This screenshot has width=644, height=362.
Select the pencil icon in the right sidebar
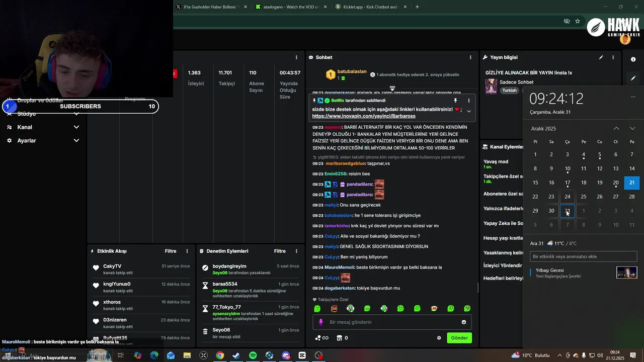coord(633,78)
